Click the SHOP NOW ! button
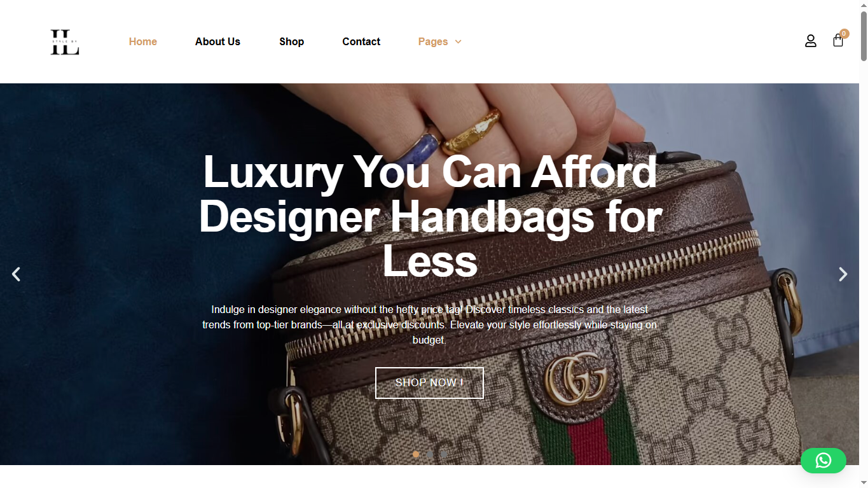 [429, 383]
